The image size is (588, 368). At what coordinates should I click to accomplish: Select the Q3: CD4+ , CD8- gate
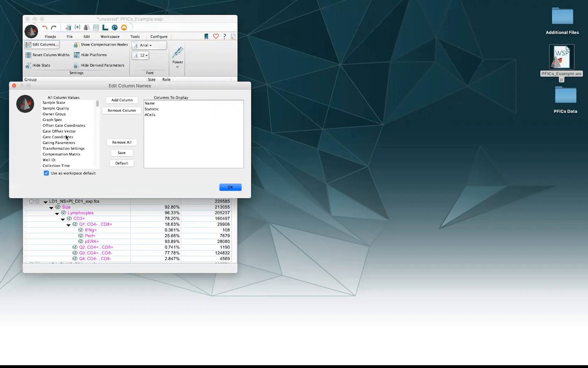96,253
